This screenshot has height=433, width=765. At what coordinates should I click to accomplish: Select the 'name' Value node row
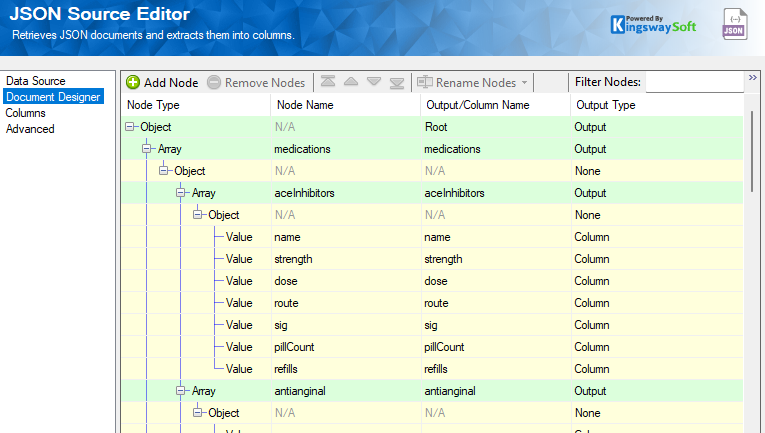432,237
